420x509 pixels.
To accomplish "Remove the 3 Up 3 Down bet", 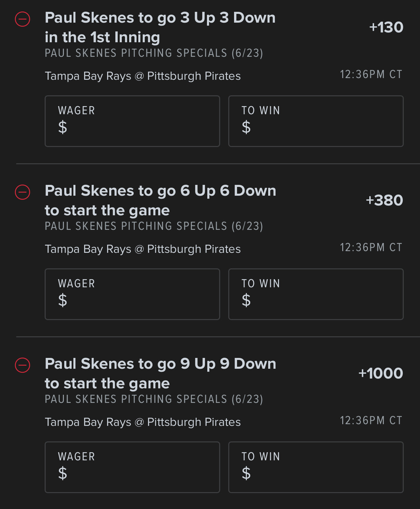I will [23, 19].
